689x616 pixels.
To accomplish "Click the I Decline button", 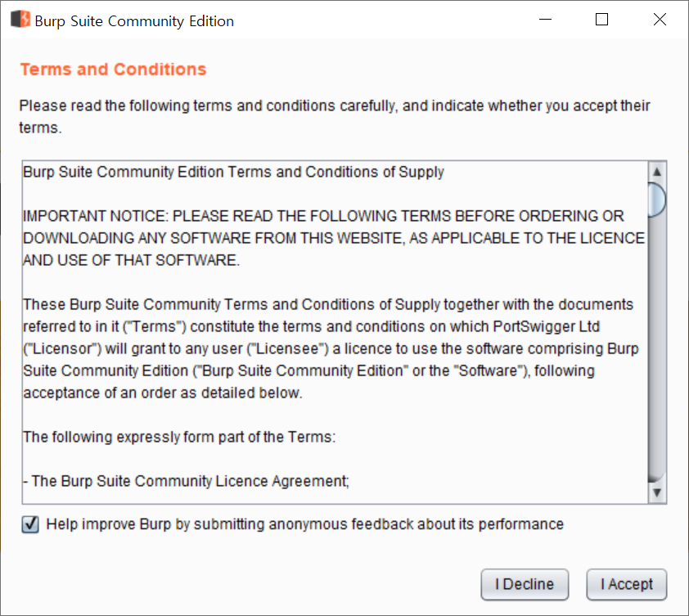I will 525,584.
